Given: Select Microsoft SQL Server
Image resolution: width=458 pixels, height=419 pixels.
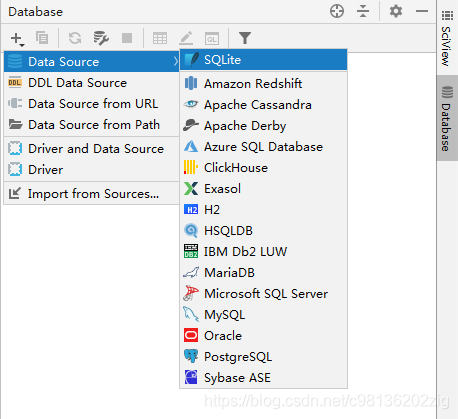Looking at the screenshot, I should pos(263,294).
